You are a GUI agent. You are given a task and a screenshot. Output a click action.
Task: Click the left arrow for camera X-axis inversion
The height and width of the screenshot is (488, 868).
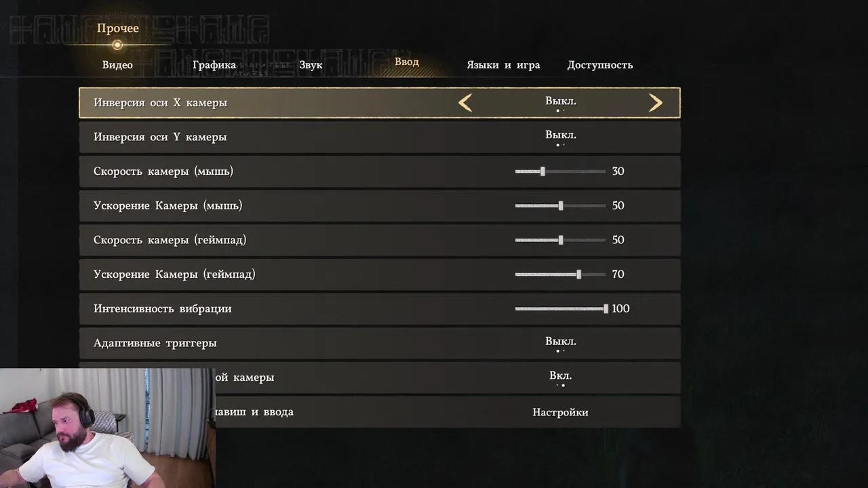click(465, 103)
